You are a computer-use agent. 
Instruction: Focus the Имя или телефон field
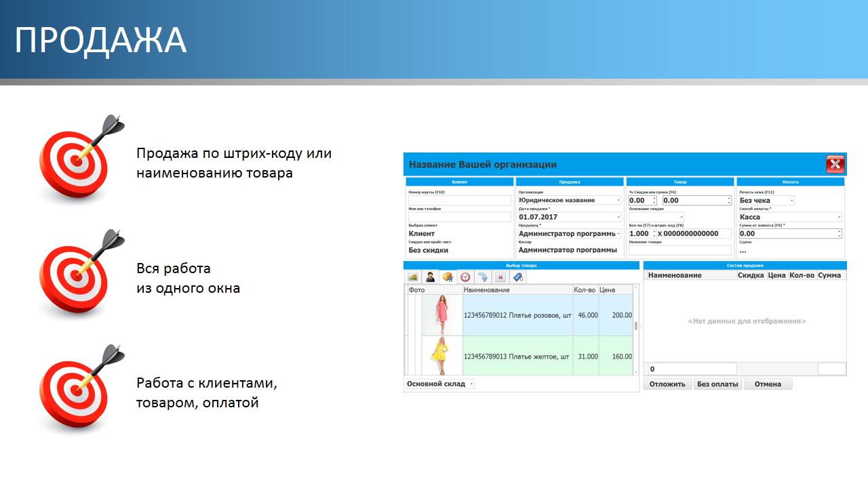click(x=459, y=217)
